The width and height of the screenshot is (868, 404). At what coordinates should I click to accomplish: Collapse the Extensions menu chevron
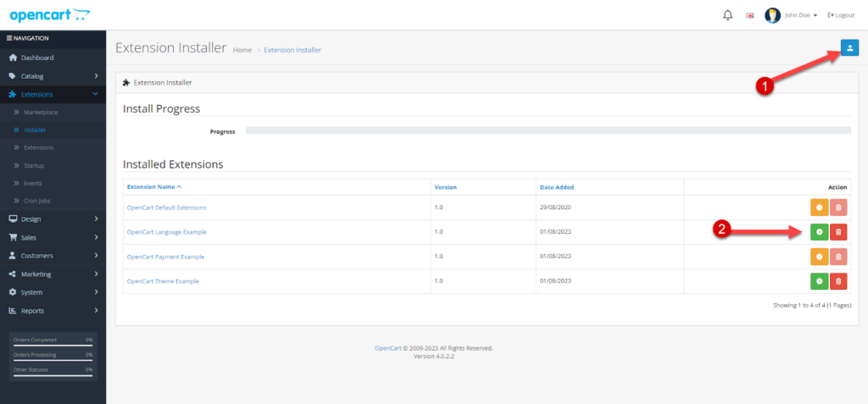pyautogui.click(x=95, y=94)
